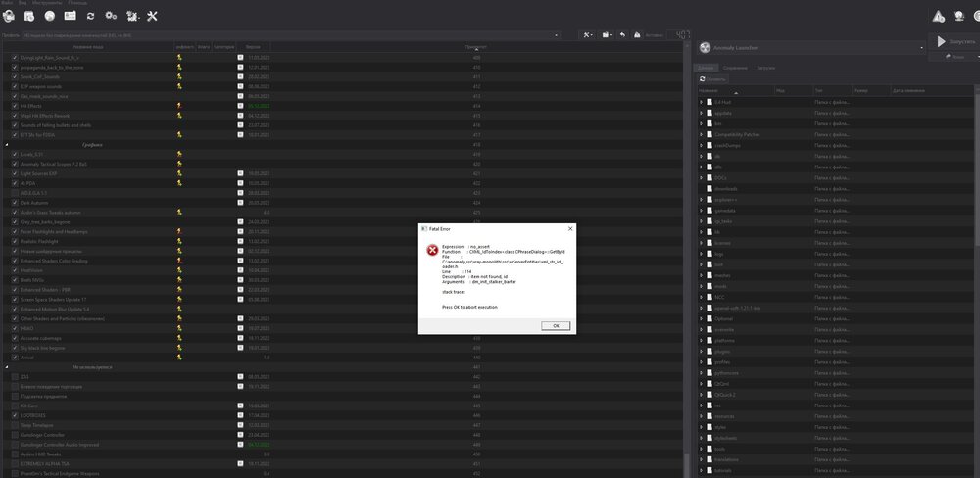Expand the bin folder tree arrow
This screenshot has height=478, width=980.
[x=702, y=123]
